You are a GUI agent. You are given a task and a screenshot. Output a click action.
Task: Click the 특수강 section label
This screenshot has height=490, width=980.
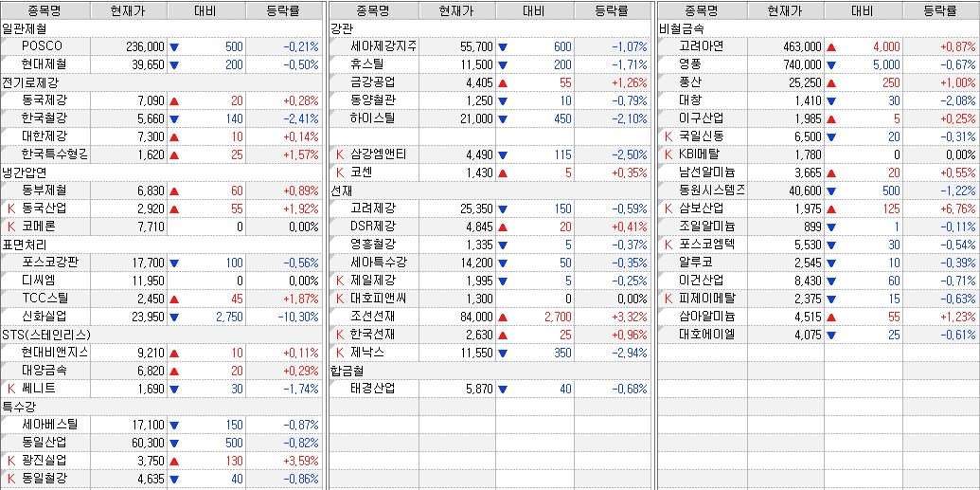(x=18, y=407)
